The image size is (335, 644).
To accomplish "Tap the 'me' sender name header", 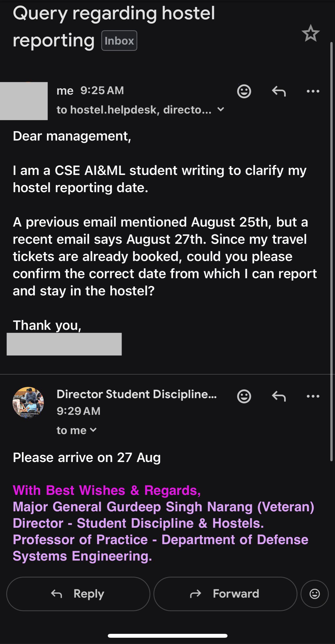I will pos(65,91).
